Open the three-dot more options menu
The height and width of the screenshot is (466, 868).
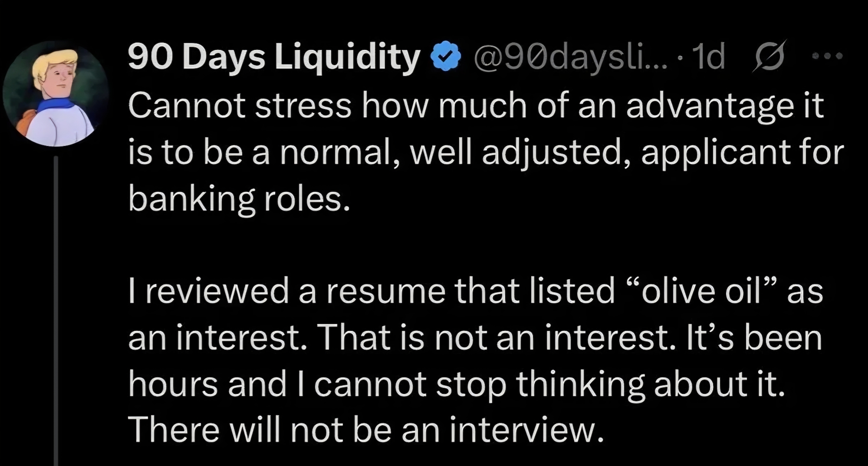(x=828, y=56)
